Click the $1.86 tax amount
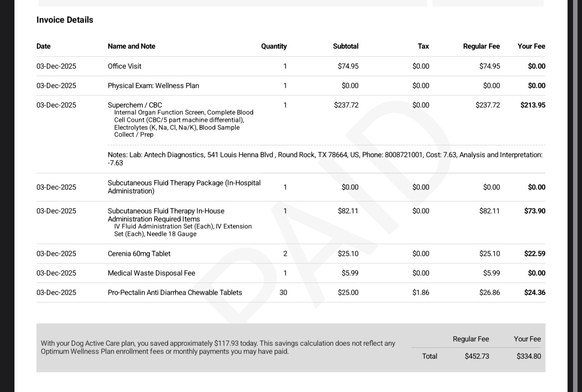 coord(420,293)
